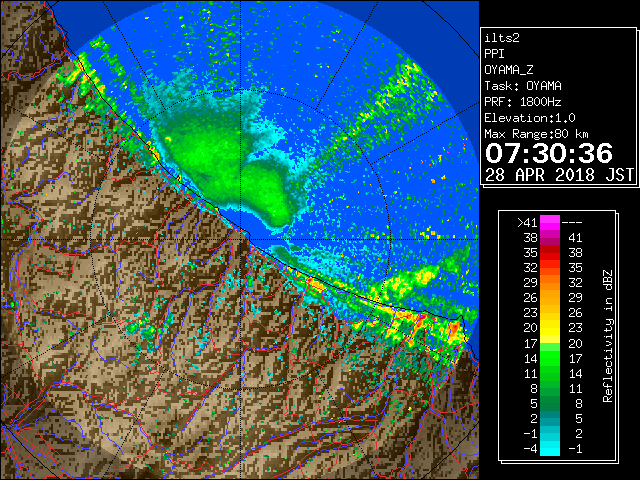Click the dark green 5–8 dBZ band

coord(550,403)
